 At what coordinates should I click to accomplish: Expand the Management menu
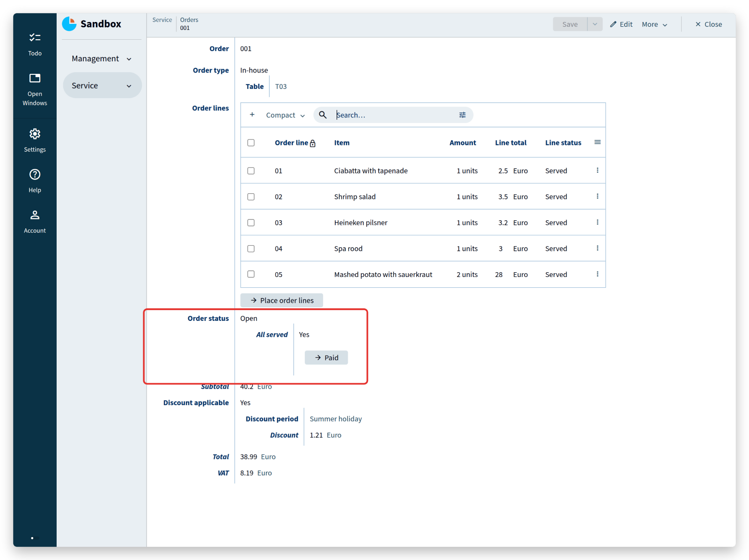tap(102, 58)
